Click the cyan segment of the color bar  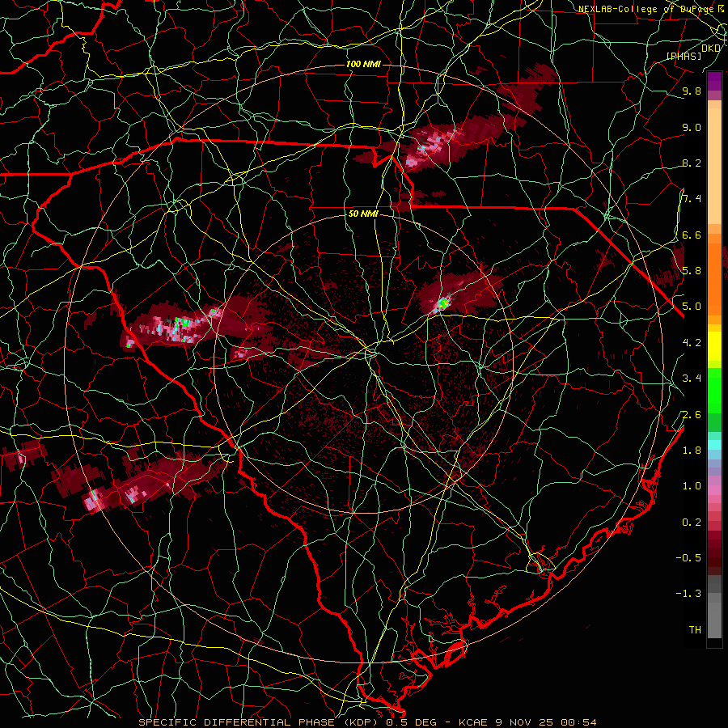[x=714, y=445]
